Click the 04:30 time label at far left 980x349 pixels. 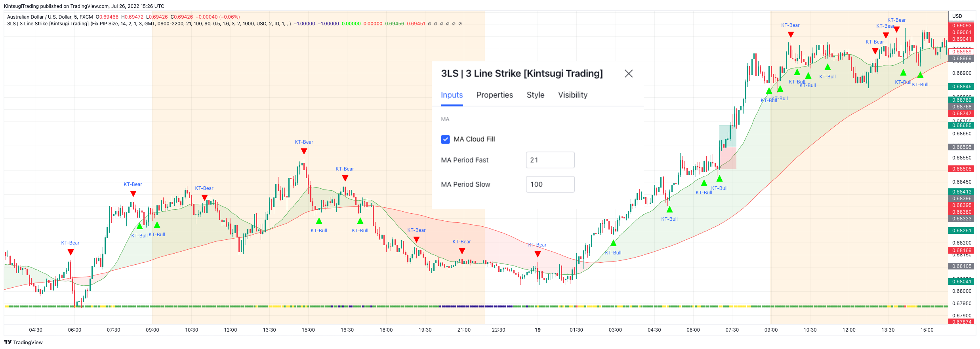[x=36, y=330]
